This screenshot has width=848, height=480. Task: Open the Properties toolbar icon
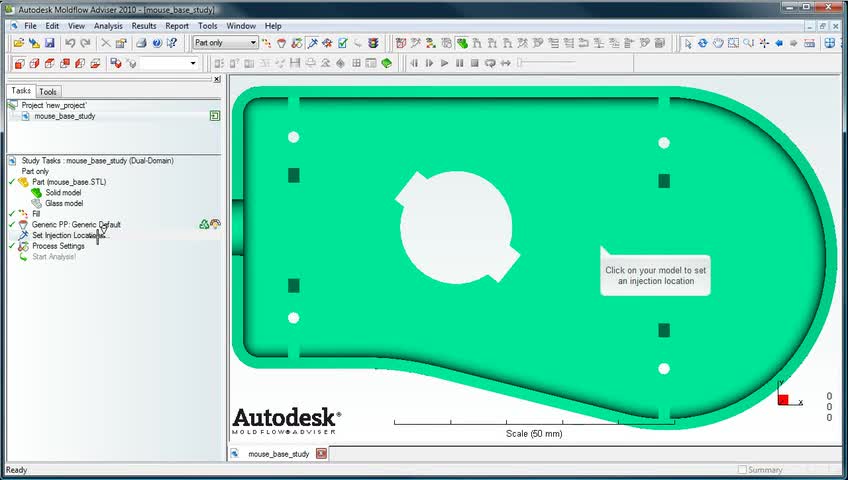point(121,43)
